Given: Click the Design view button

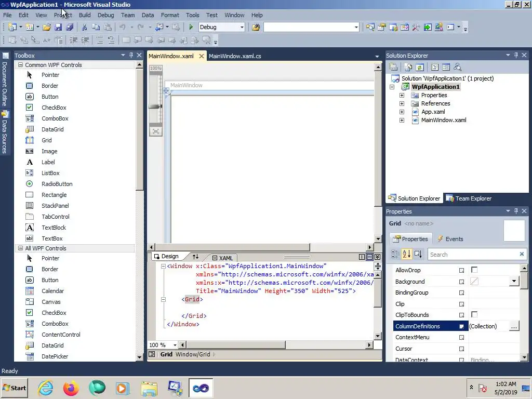Looking at the screenshot, I should pos(166,257).
